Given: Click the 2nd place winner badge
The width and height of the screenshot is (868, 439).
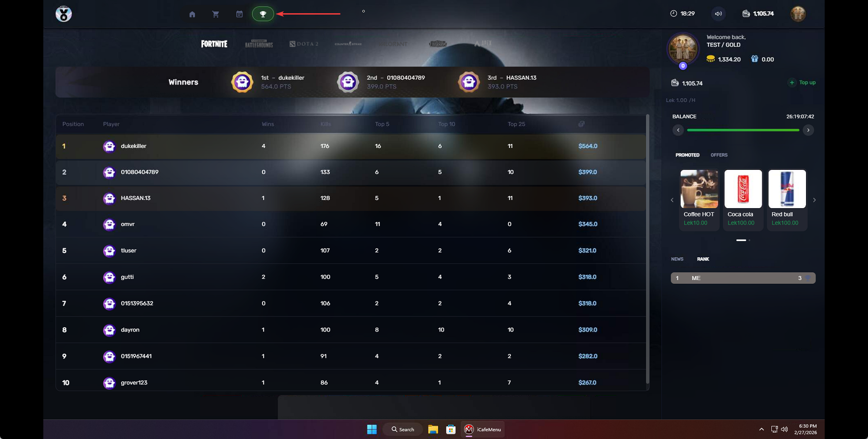Looking at the screenshot, I should point(348,82).
